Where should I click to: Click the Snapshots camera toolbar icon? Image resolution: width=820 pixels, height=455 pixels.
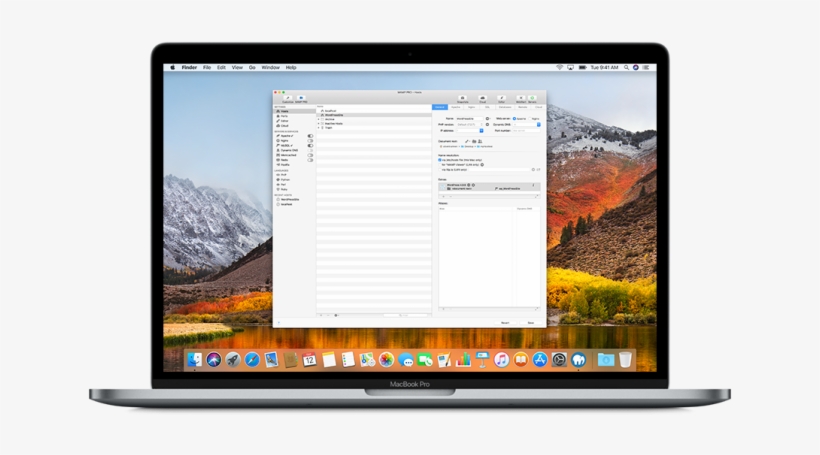[462, 98]
